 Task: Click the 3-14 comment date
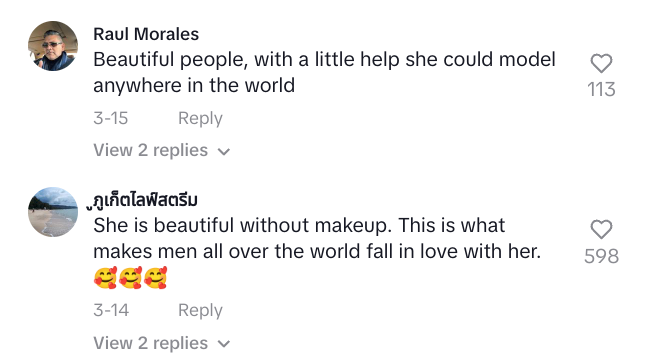pos(111,310)
